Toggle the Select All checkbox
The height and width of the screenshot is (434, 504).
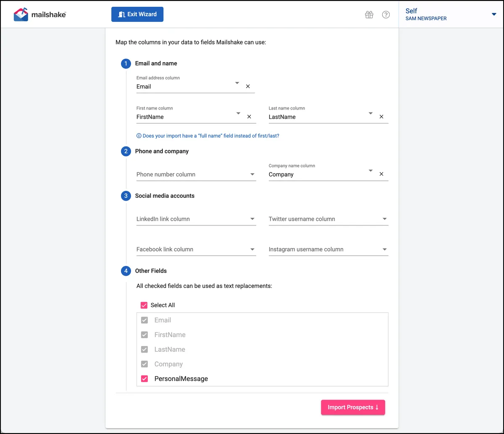(144, 305)
